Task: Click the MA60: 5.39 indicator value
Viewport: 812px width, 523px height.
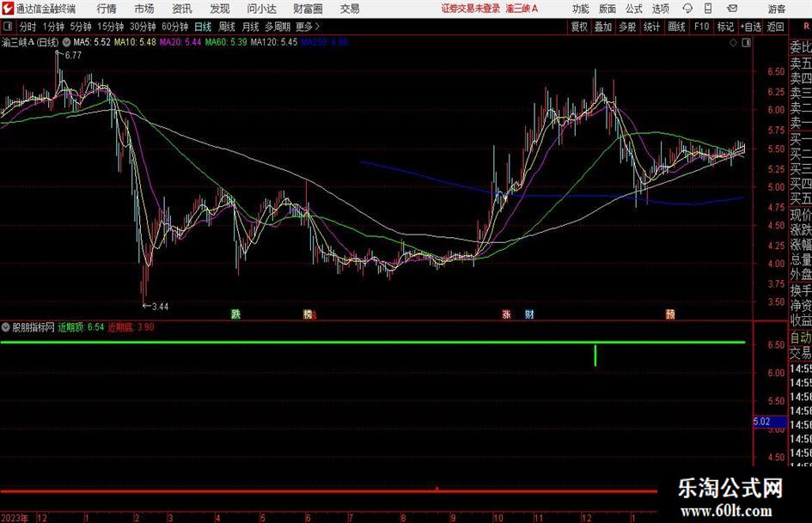Action: coord(226,42)
